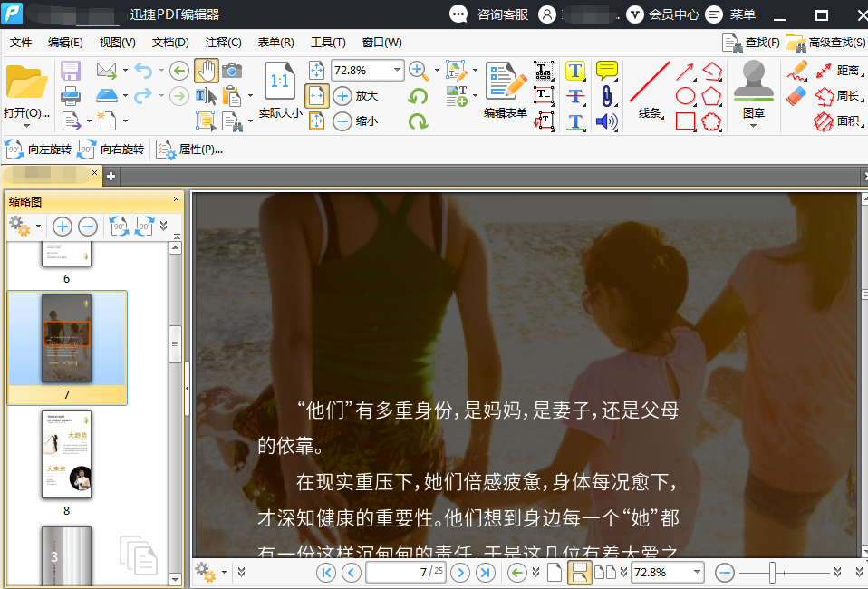The height and width of the screenshot is (589, 868).
Task: Open the toolbar zoom percentage dropdown
Action: pyautogui.click(x=397, y=71)
